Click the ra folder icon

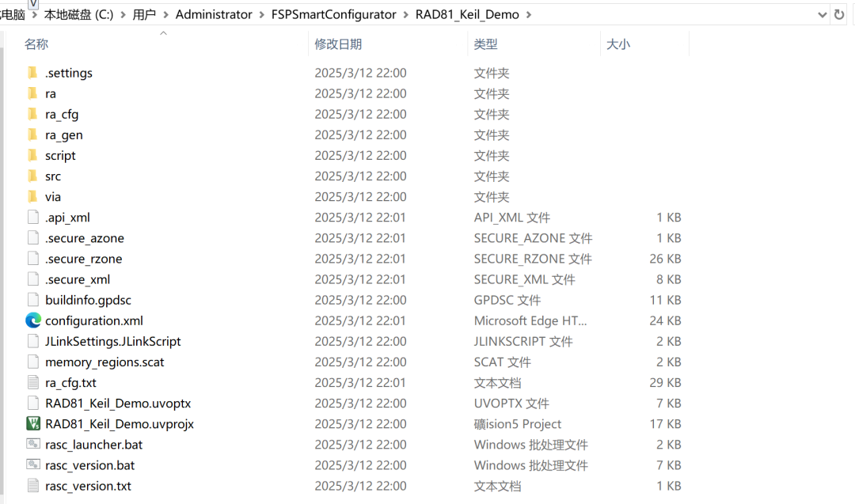click(33, 93)
